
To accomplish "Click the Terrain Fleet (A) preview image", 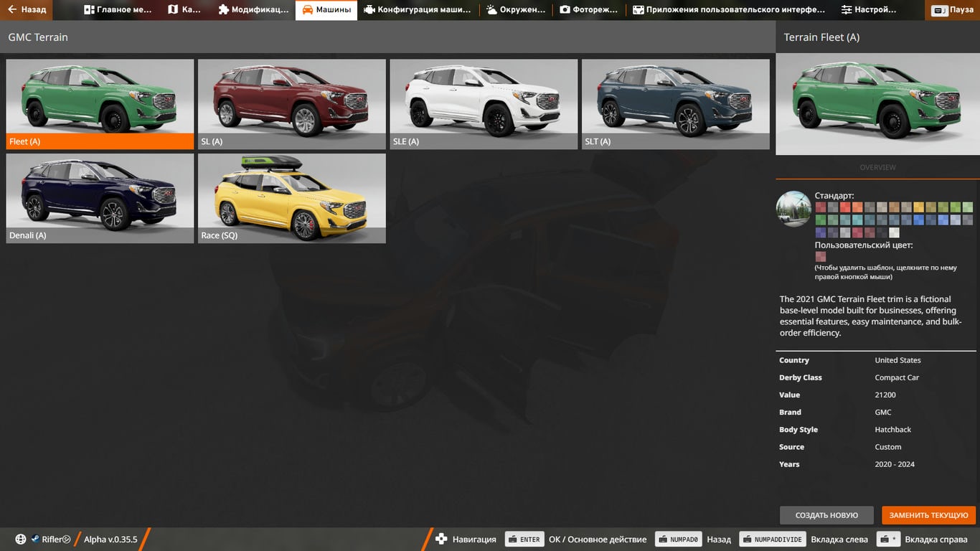I will tap(877, 104).
